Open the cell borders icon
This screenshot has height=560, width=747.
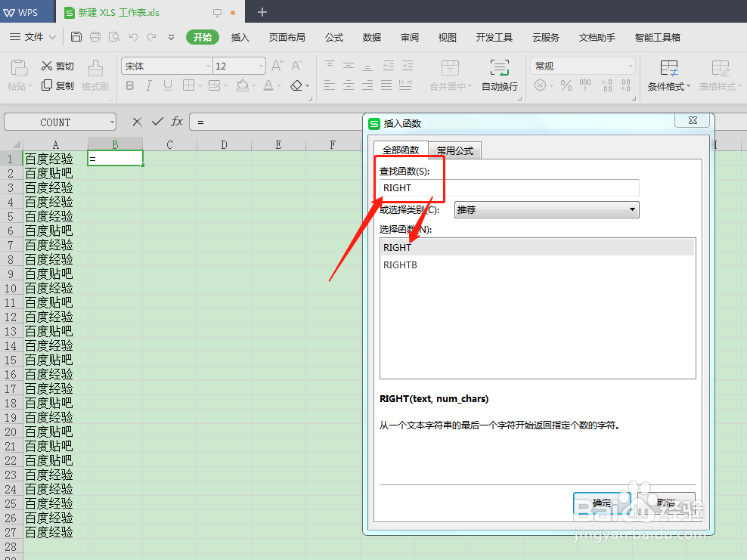pos(189,85)
